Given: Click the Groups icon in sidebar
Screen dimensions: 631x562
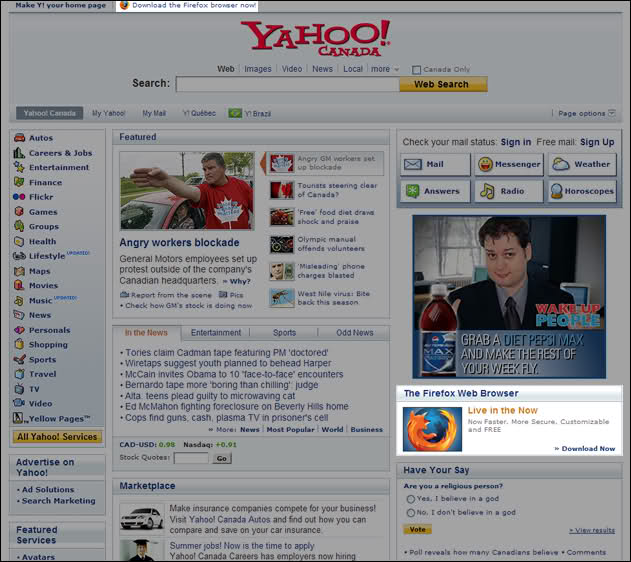Looking at the screenshot, I should coord(19,226).
